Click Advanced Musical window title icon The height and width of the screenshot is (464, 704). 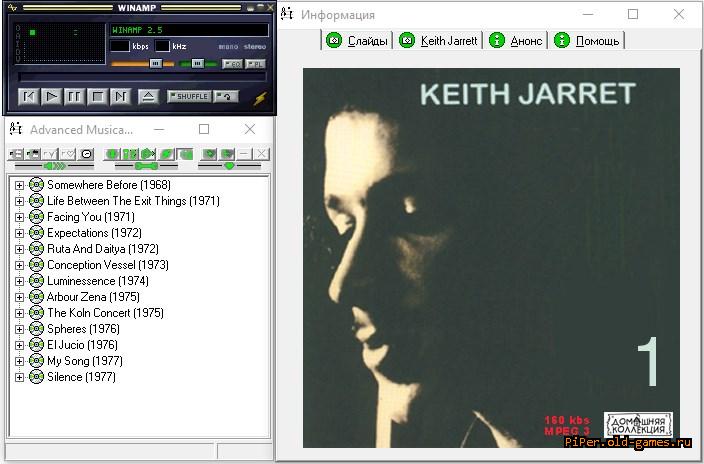click(x=16, y=129)
